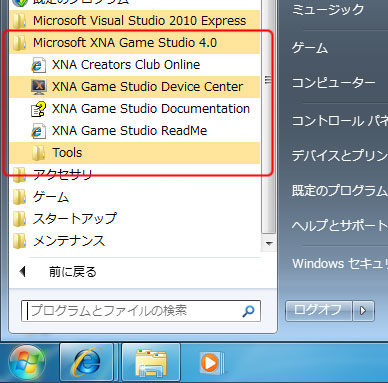The width and height of the screenshot is (388, 383).
Task: Open ヘルプとサポート link
Action: click(x=340, y=226)
